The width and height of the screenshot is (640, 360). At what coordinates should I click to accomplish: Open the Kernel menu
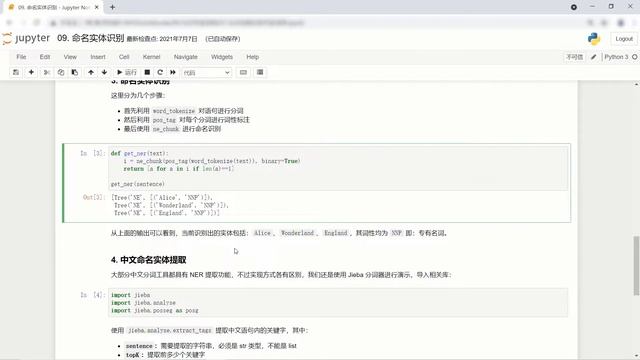coord(151,57)
